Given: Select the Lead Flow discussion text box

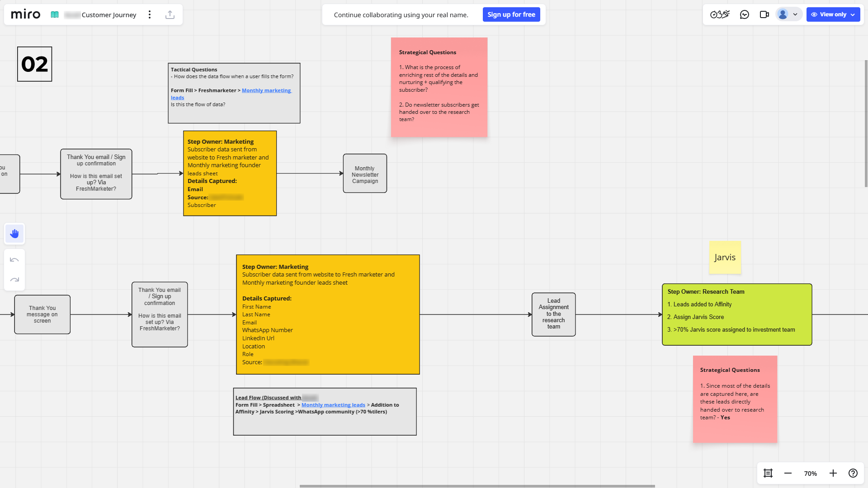Looking at the screenshot, I should click(325, 412).
